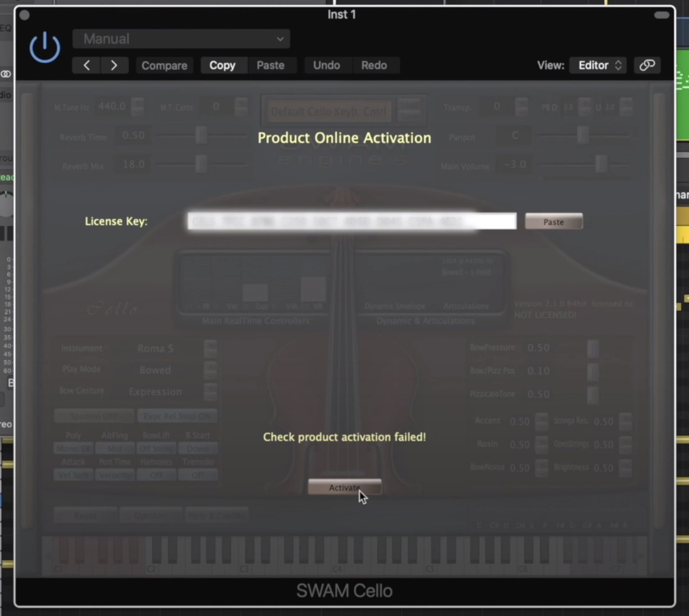Click the 'Inst 1' window title
Screen dimensions: 689x616
pyautogui.click(x=342, y=15)
